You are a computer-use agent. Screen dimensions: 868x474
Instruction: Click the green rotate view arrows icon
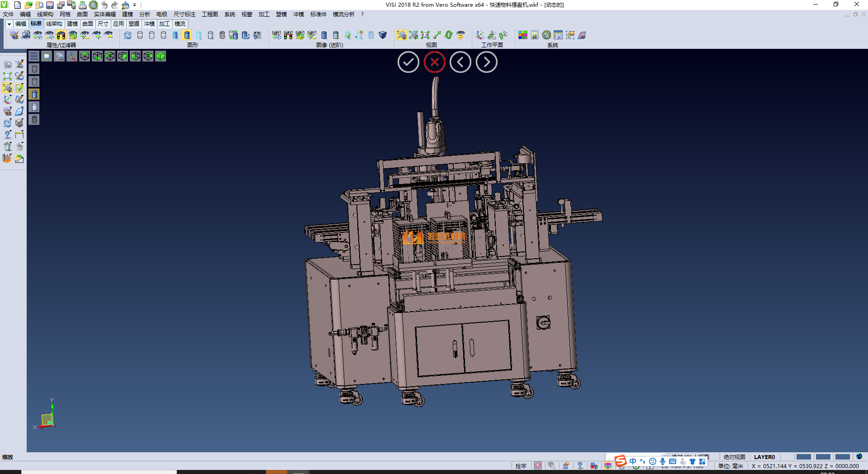coord(448,35)
